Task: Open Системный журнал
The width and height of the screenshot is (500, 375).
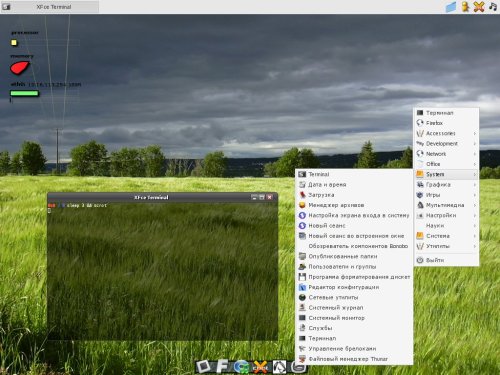Action: point(354,308)
